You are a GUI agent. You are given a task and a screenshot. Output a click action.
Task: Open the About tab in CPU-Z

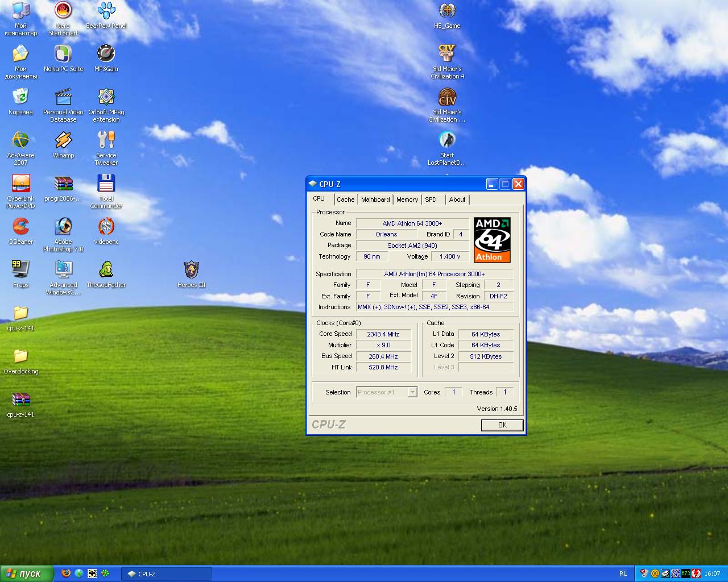(x=457, y=199)
